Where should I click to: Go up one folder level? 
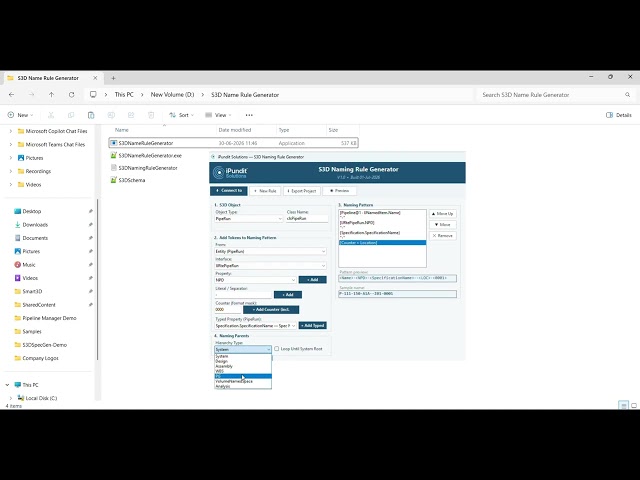(51, 95)
